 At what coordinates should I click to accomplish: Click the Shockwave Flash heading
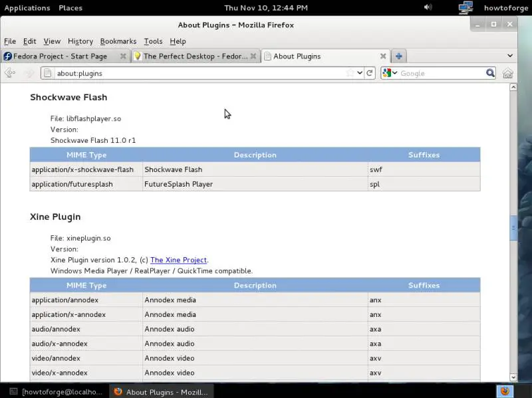[x=68, y=97]
